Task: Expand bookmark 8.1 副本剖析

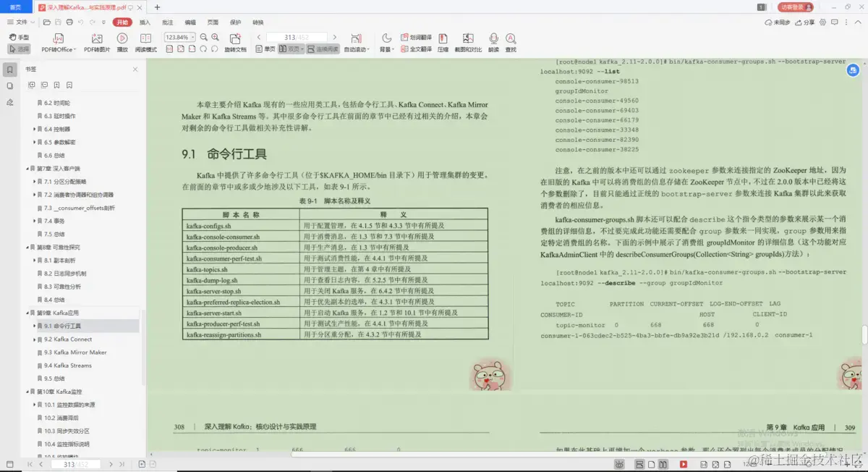Action: [34, 261]
